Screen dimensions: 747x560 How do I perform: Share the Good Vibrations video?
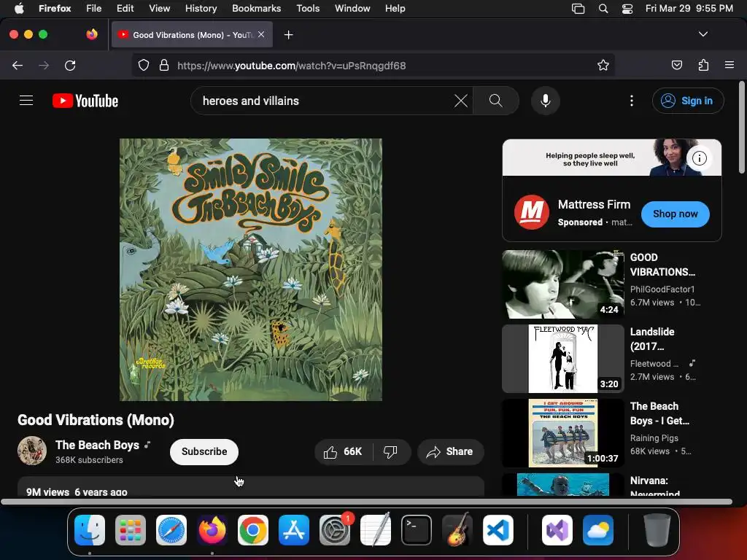click(450, 451)
